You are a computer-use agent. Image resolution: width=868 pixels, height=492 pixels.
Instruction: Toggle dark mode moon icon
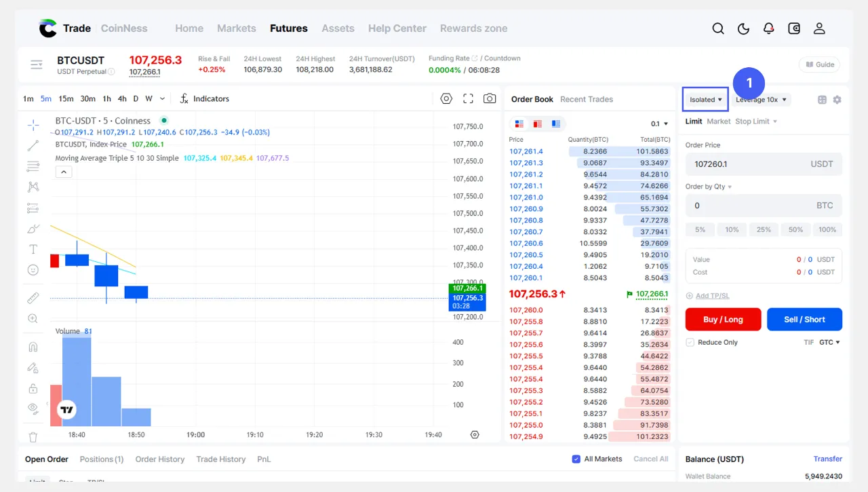pos(743,29)
